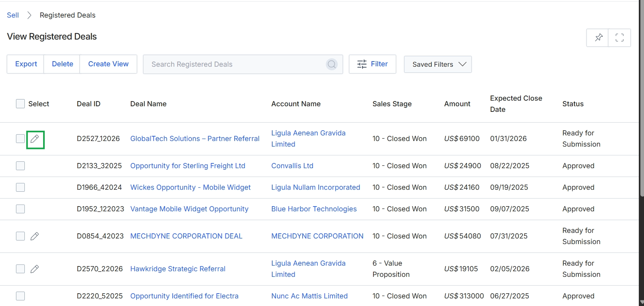
Task: Click the Account Name column header
Action: point(296,104)
